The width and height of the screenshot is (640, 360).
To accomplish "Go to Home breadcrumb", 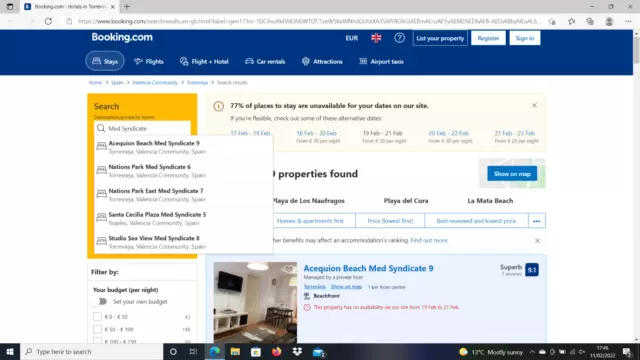I will coord(95,82).
